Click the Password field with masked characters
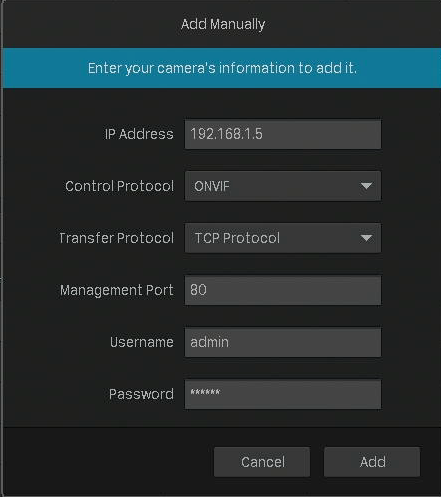This screenshot has height=497, width=441. (283, 394)
